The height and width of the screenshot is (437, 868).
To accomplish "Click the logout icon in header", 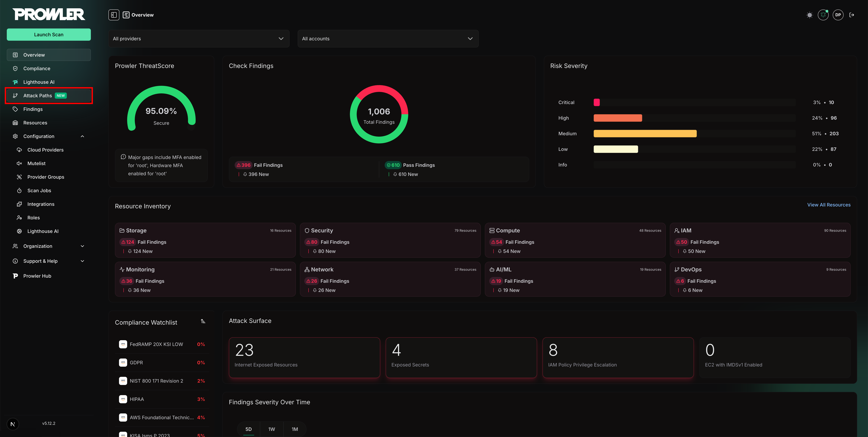I will click(852, 15).
